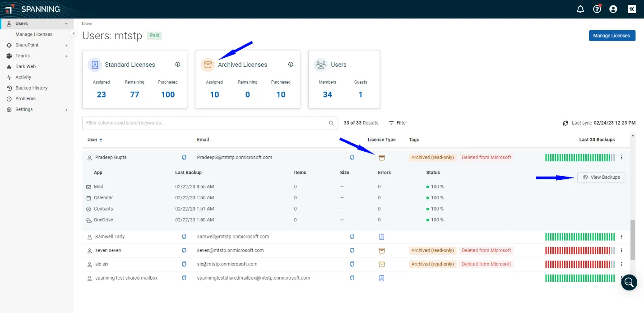
Task: Click the refresh sync icon
Action: [565, 123]
